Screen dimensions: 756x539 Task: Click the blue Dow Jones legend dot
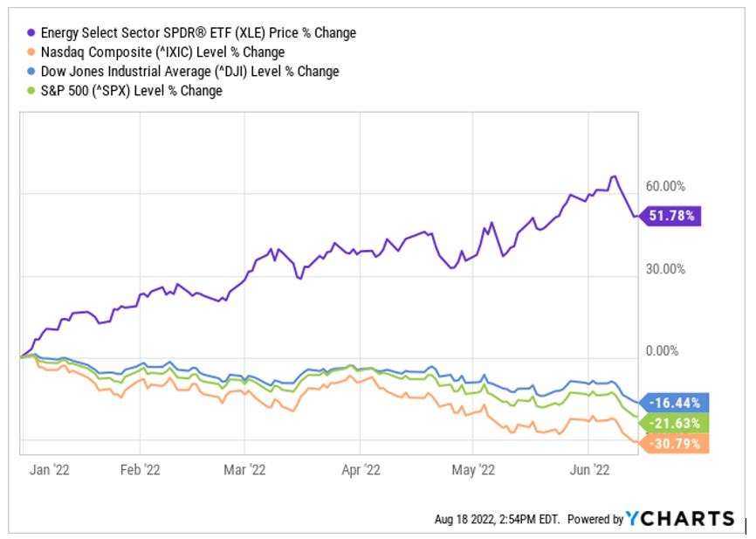pyautogui.click(x=32, y=72)
